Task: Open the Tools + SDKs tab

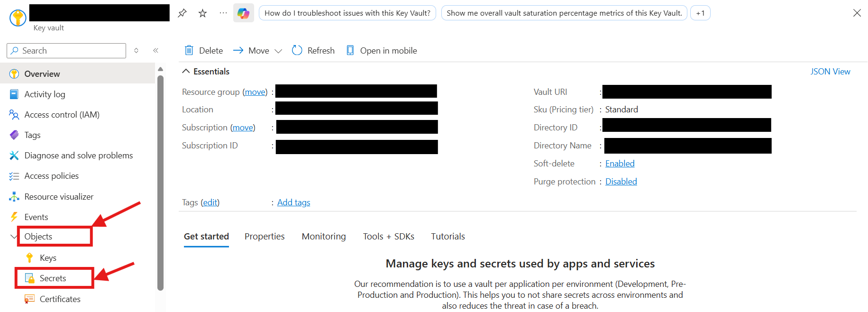Action: tap(388, 237)
